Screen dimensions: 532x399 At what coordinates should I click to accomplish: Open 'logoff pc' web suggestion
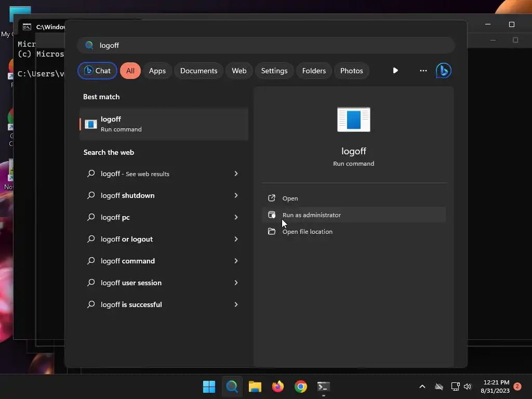164,217
